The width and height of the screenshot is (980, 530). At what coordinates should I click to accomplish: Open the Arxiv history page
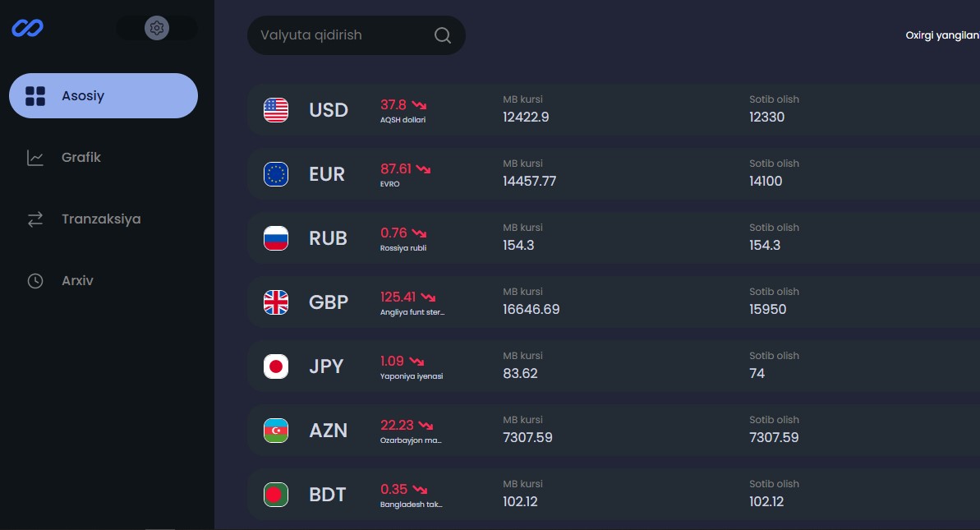tap(77, 281)
